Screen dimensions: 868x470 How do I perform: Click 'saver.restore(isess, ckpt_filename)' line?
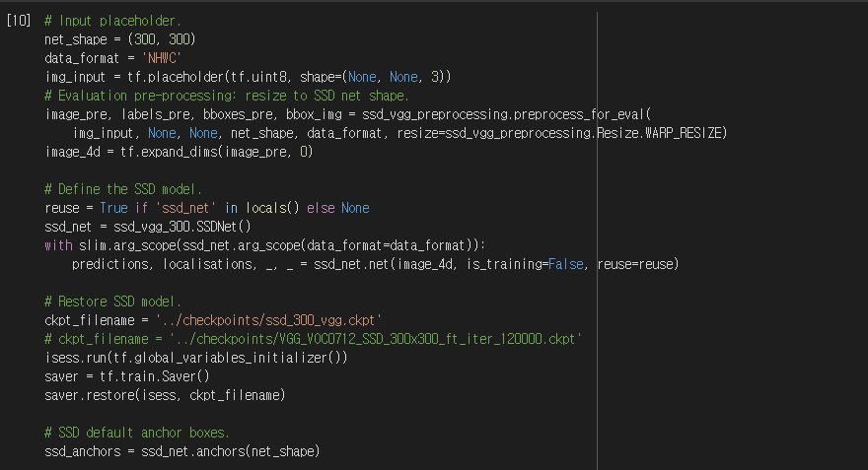tap(165, 395)
